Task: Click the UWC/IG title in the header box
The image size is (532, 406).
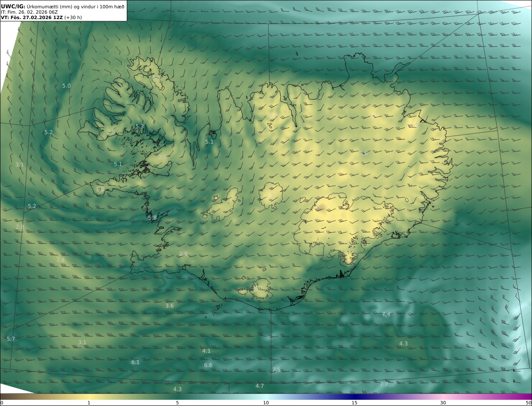Action: coord(13,6)
